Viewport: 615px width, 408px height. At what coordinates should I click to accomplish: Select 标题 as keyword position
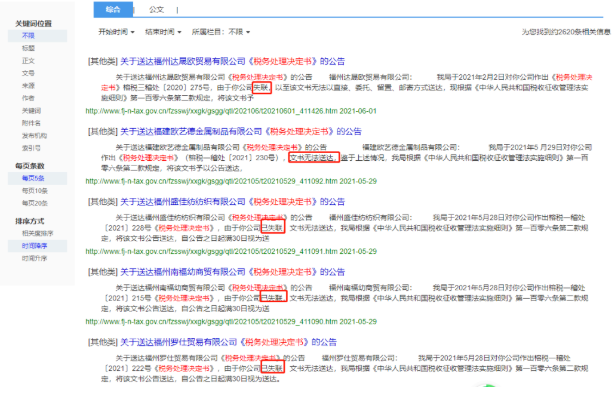pyautogui.click(x=27, y=47)
